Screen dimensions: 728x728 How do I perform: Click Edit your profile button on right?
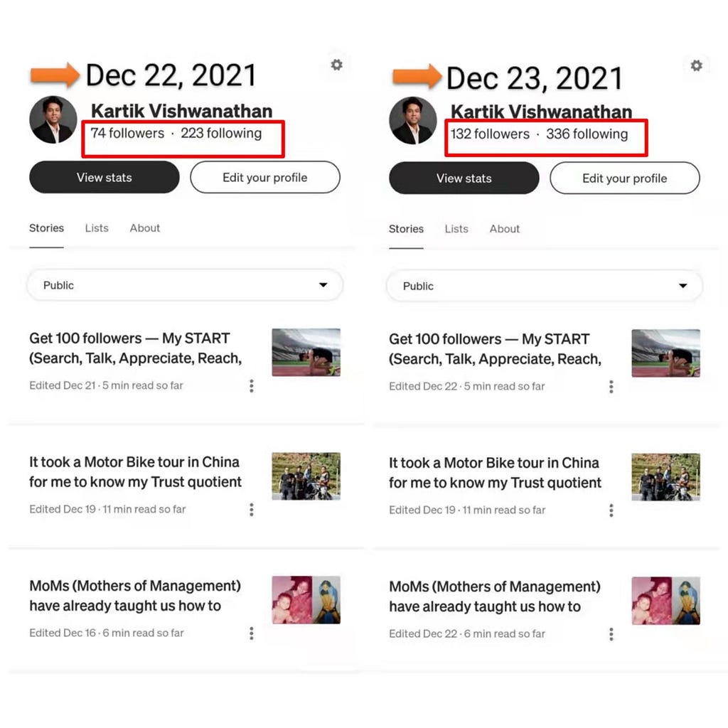click(x=625, y=178)
